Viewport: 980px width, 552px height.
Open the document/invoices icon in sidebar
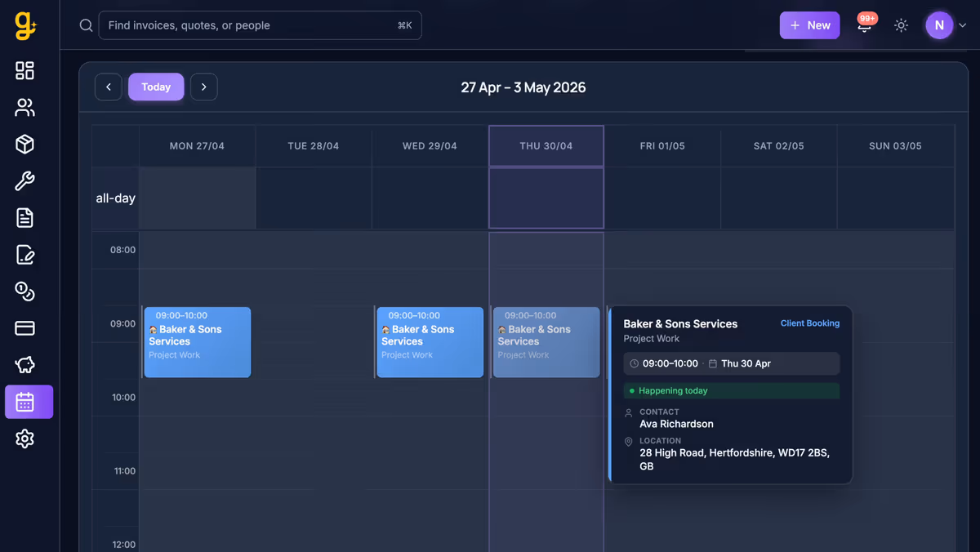(x=25, y=218)
